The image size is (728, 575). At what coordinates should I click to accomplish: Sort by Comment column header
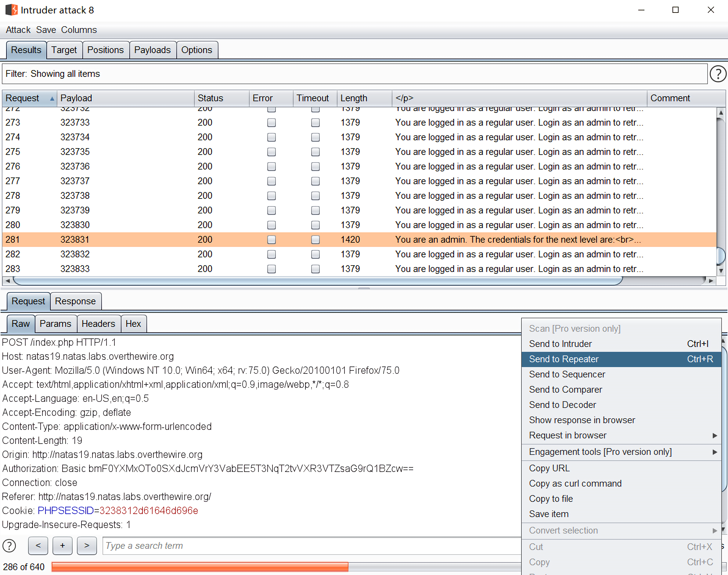click(686, 98)
